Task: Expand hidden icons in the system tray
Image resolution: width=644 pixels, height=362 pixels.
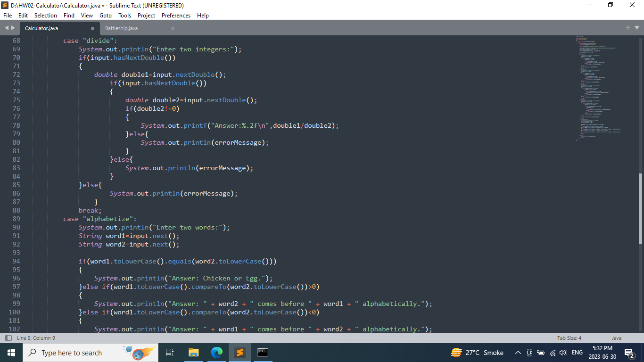Action: point(518,353)
